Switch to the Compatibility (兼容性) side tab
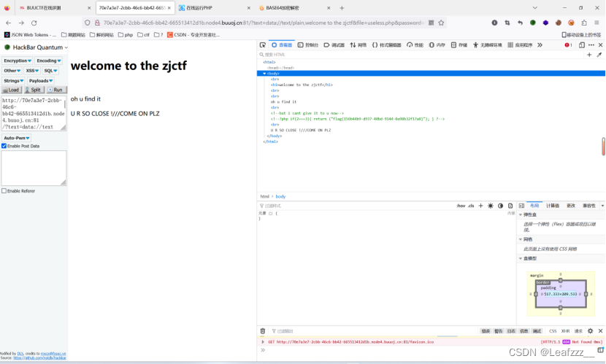Image resolution: width=606 pixels, height=364 pixels. pyautogui.click(x=589, y=206)
